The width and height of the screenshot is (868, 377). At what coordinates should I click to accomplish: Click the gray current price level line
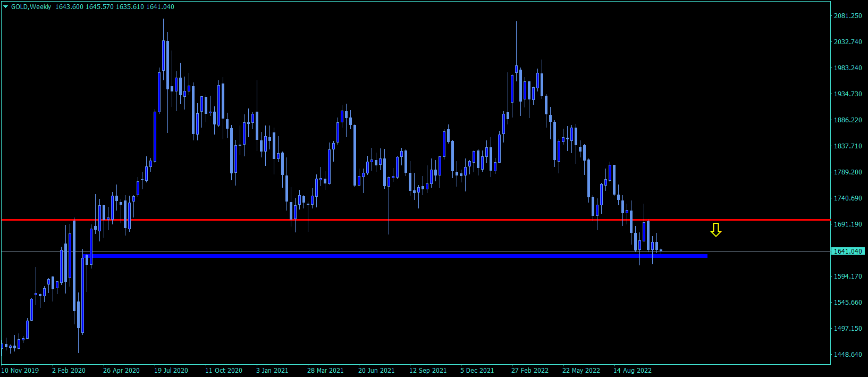pyautogui.click(x=416, y=251)
